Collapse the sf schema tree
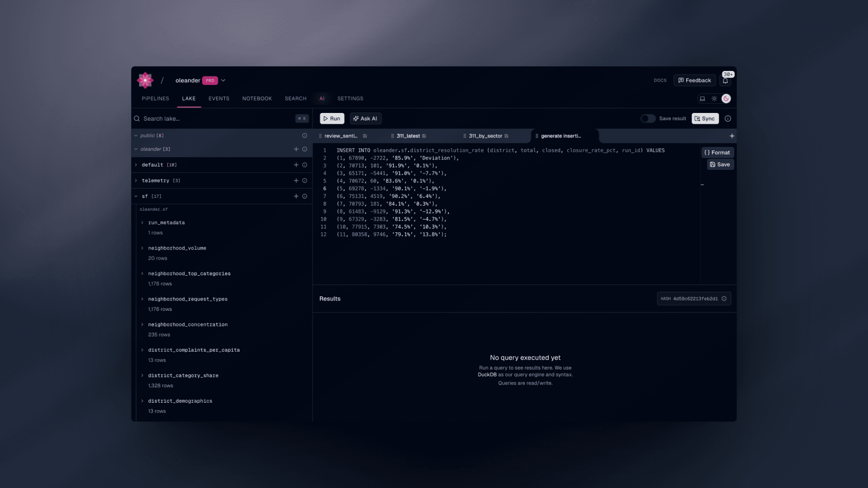The height and width of the screenshot is (488, 868). [136, 196]
